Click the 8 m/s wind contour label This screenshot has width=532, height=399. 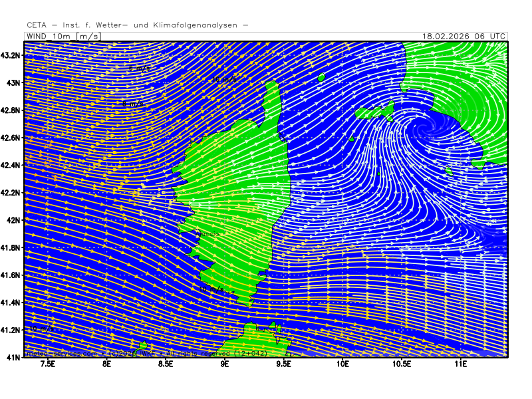132,104
